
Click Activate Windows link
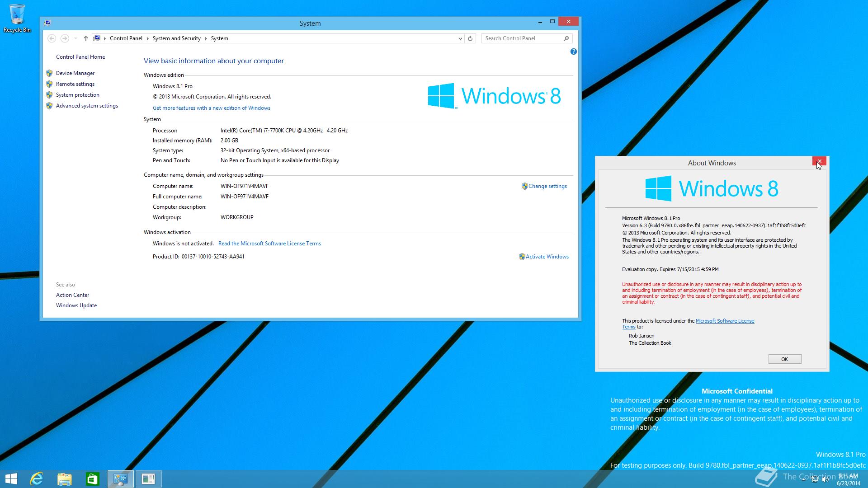[547, 257]
